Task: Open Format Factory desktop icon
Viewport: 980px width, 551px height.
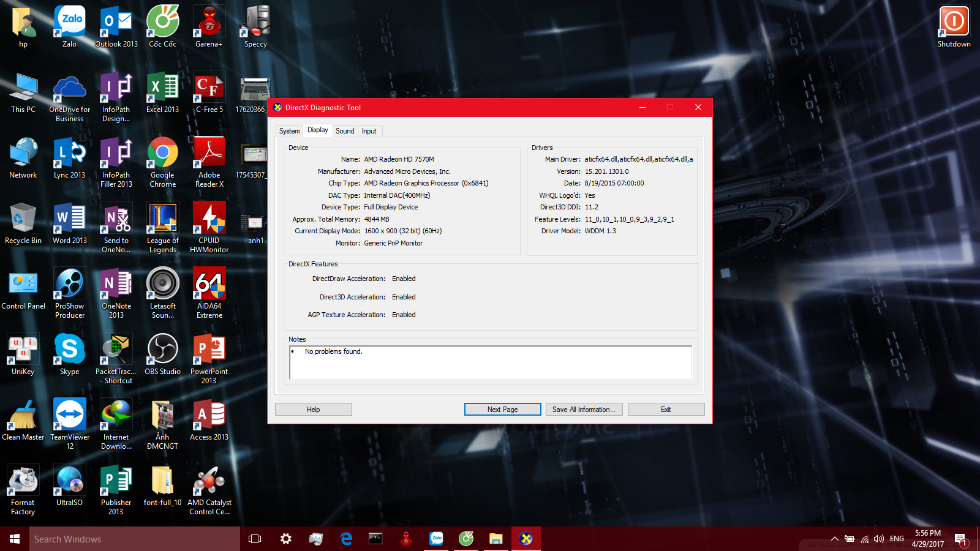Action: [x=23, y=490]
